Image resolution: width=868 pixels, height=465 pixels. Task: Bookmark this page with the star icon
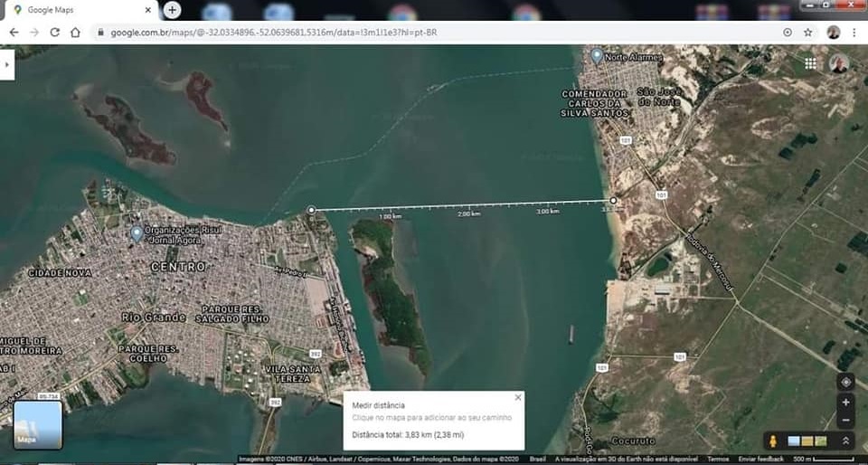click(807, 32)
